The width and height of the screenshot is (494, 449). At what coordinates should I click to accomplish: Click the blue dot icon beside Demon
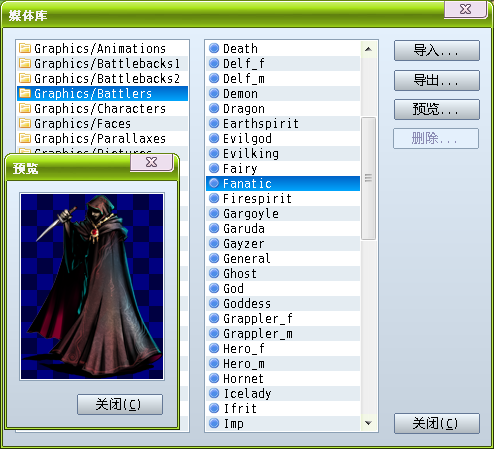point(214,93)
